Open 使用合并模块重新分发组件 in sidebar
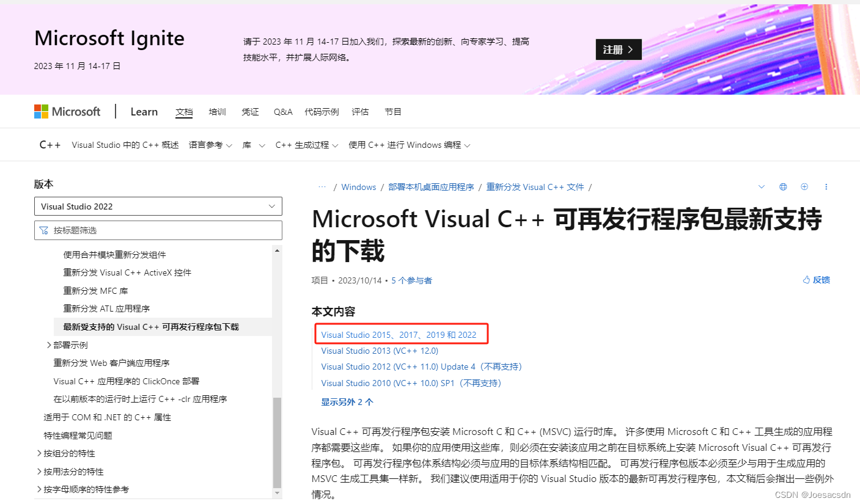860x504 pixels. coord(114,255)
